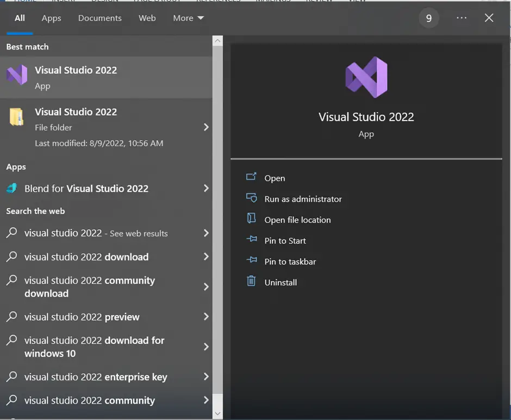Screen dimensions: 511x420
Task: Click search icon beside 'visual studio 2022 preview'
Action: coord(12,316)
